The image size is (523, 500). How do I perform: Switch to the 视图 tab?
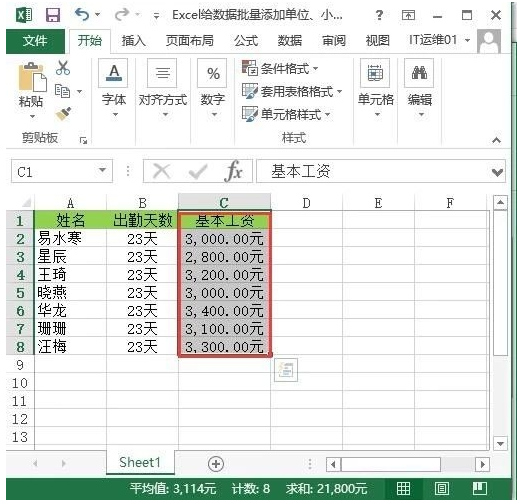(378, 41)
